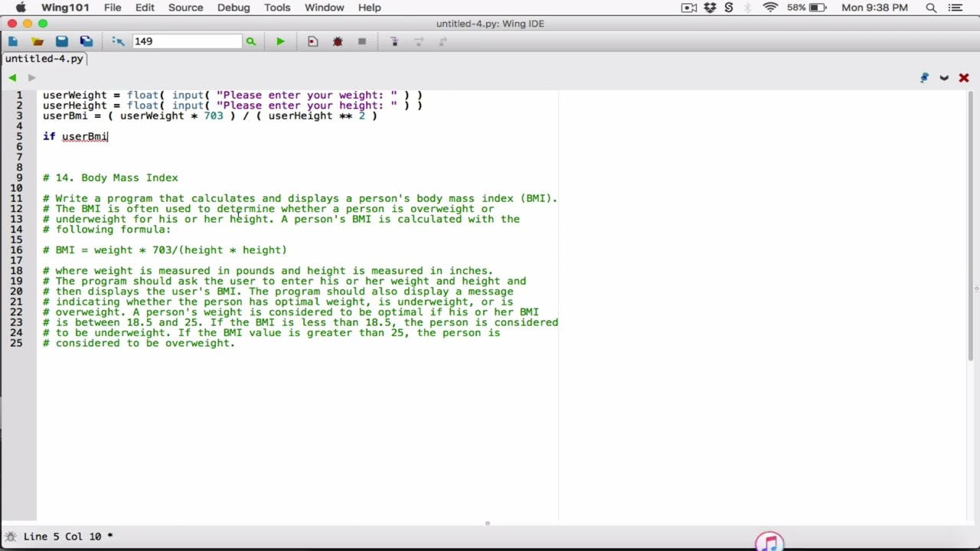Image resolution: width=980 pixels, height=551 pixels.
Task: Go forward with gray right arrow
Action: (31, 77)
